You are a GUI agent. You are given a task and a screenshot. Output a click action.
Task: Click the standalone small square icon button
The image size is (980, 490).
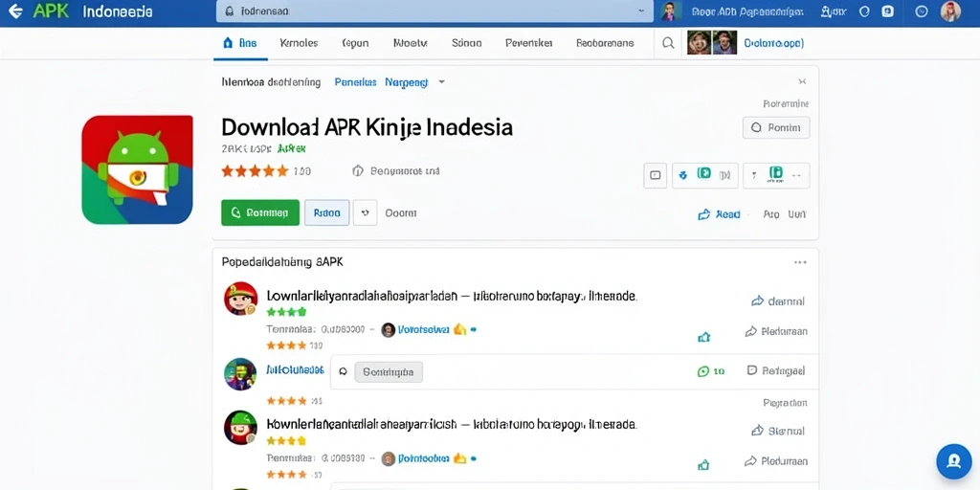(655, 176)
